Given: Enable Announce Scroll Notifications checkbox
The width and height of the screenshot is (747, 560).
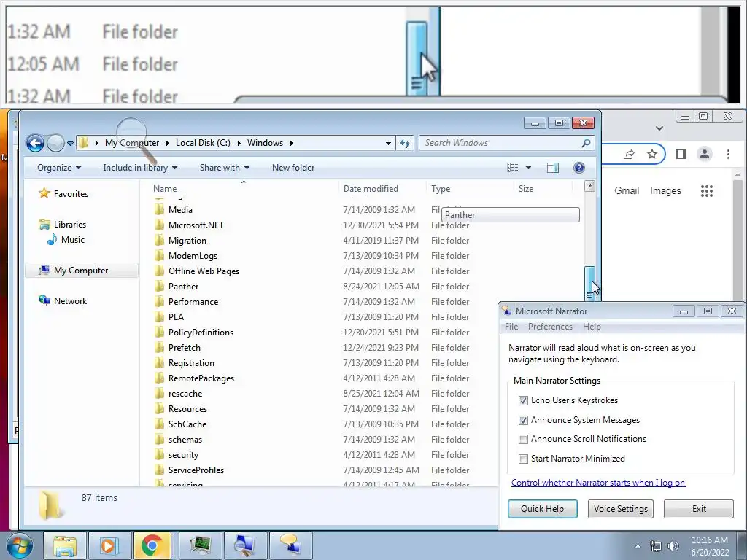Looking at the screenshot, I should [x=523, y=439].
